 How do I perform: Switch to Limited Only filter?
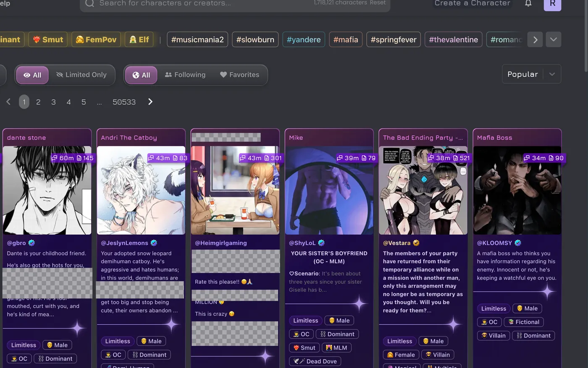click(x=81, y=75)
